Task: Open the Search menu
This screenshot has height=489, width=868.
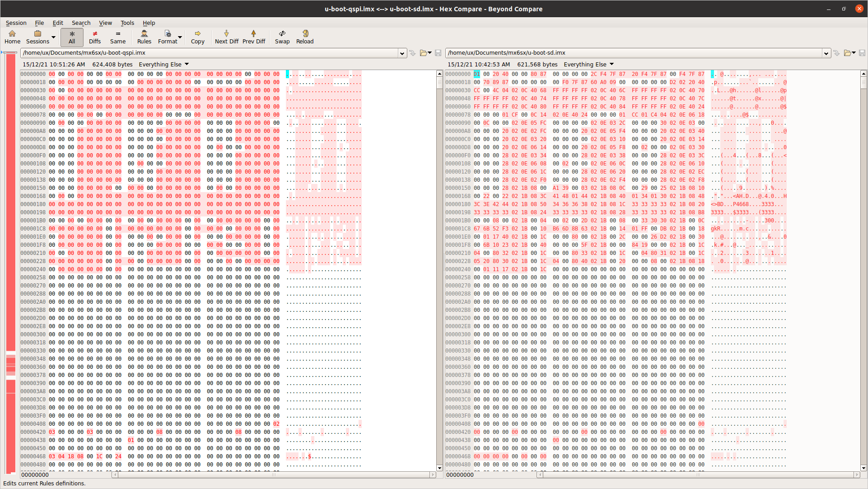Action: (81, 23)
